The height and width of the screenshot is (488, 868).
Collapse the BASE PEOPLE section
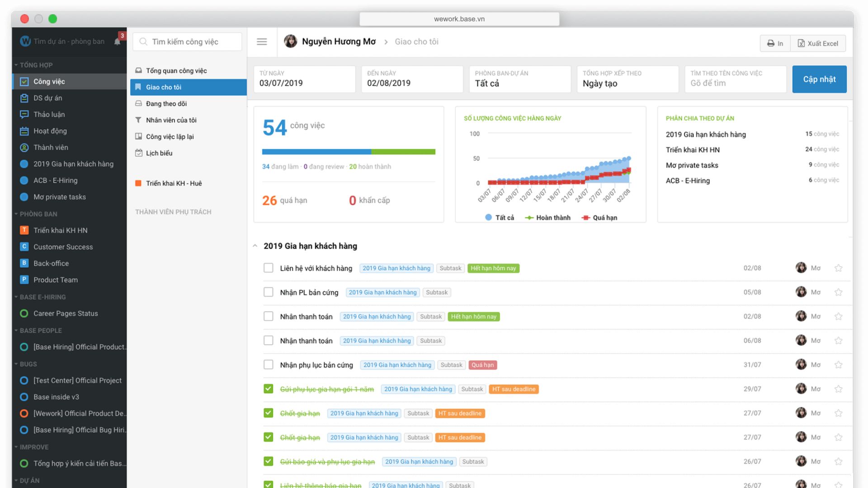[x=16, y=330]
